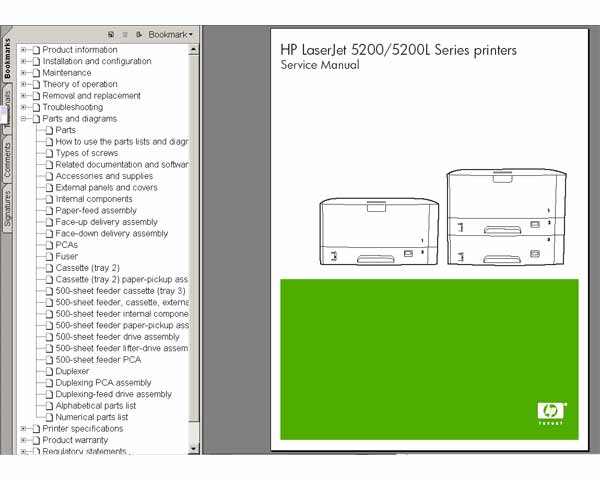Go to Duplexing PCA assembly bookmark
This screenshot has width=600, height=480.
(x=103, y=383)
